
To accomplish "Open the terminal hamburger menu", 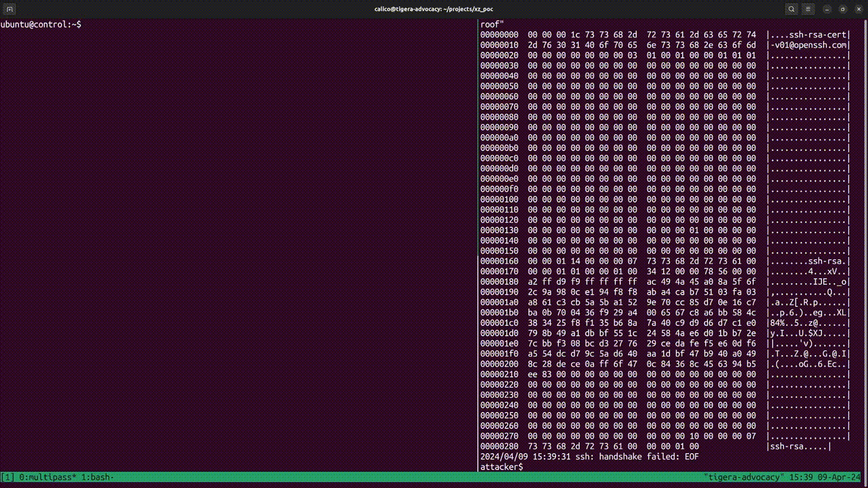I will [809, 9].
